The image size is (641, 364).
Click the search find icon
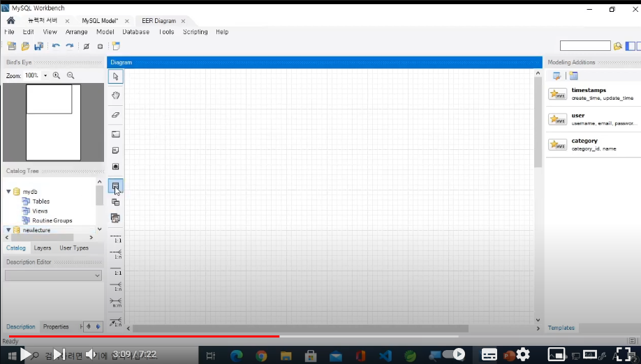(618, 46)
